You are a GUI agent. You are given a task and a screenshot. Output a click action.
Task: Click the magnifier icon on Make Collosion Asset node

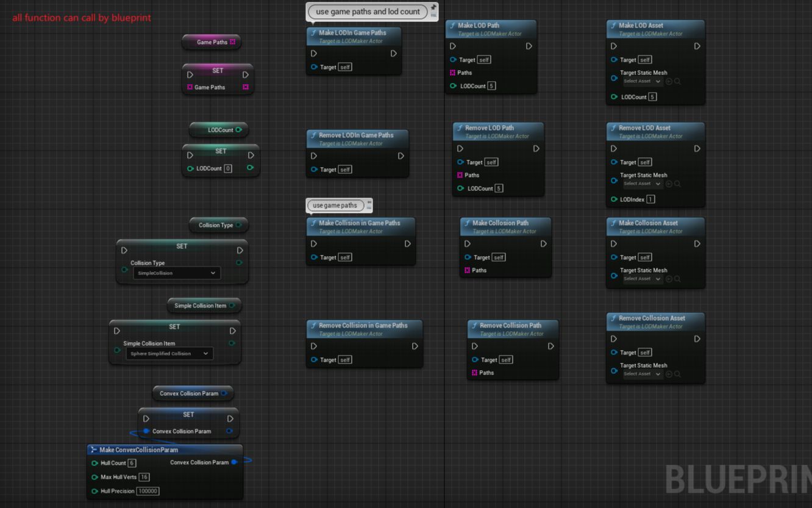pos(678,279)
